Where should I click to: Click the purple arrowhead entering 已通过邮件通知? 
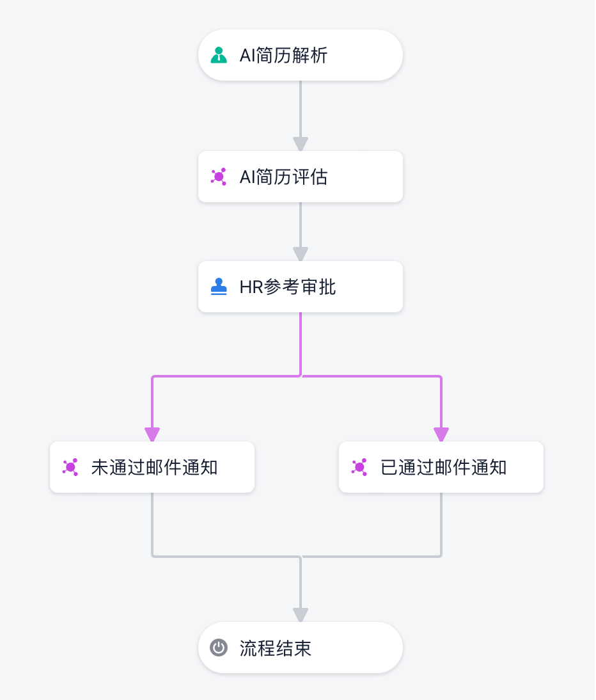tap(441, 434)
